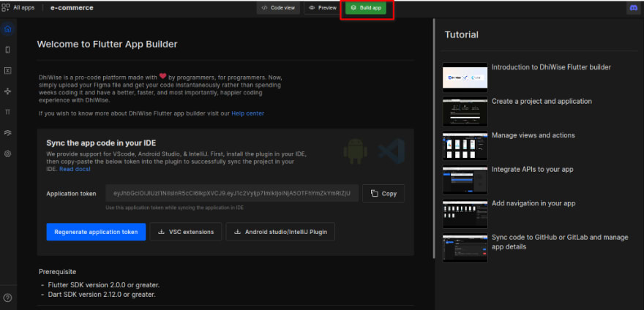Click the Sync the app code in your IDE heading
The image size is (644, 310).
tap(101, 143)
